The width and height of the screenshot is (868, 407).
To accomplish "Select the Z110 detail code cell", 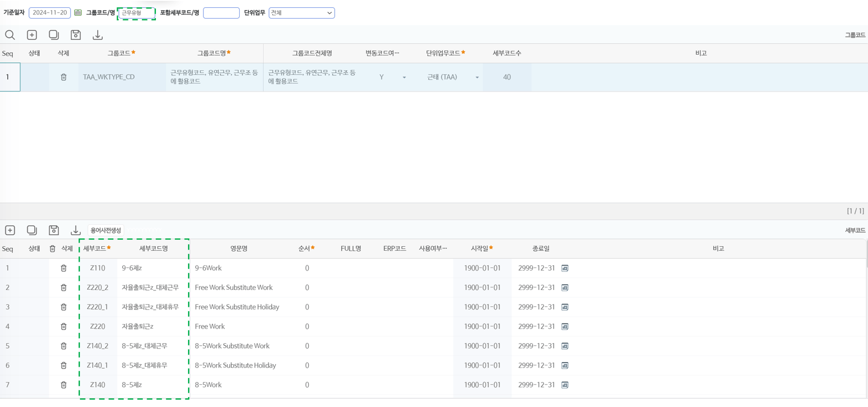I will [98, 268].
